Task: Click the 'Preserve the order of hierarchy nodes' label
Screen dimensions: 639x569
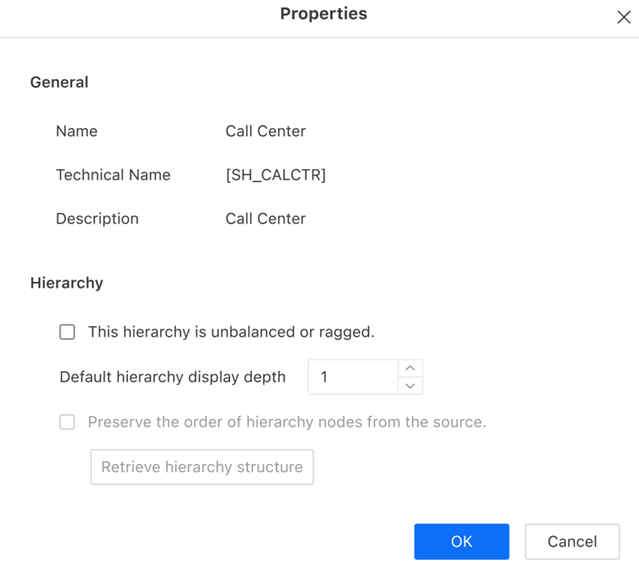Action: (287, 422)
